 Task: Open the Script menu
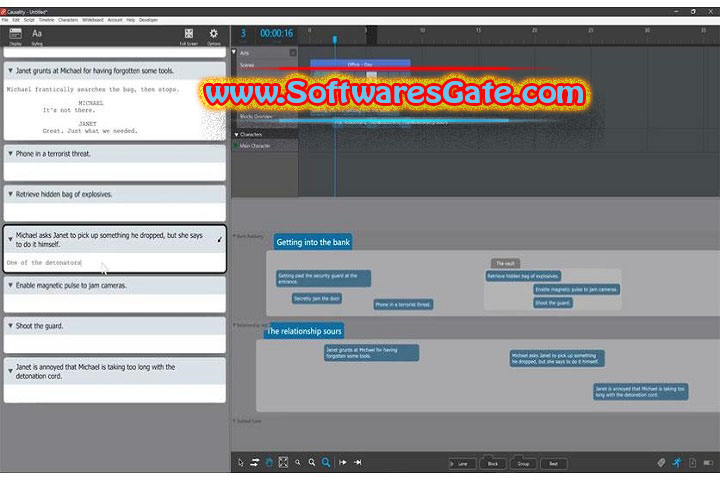29,20
